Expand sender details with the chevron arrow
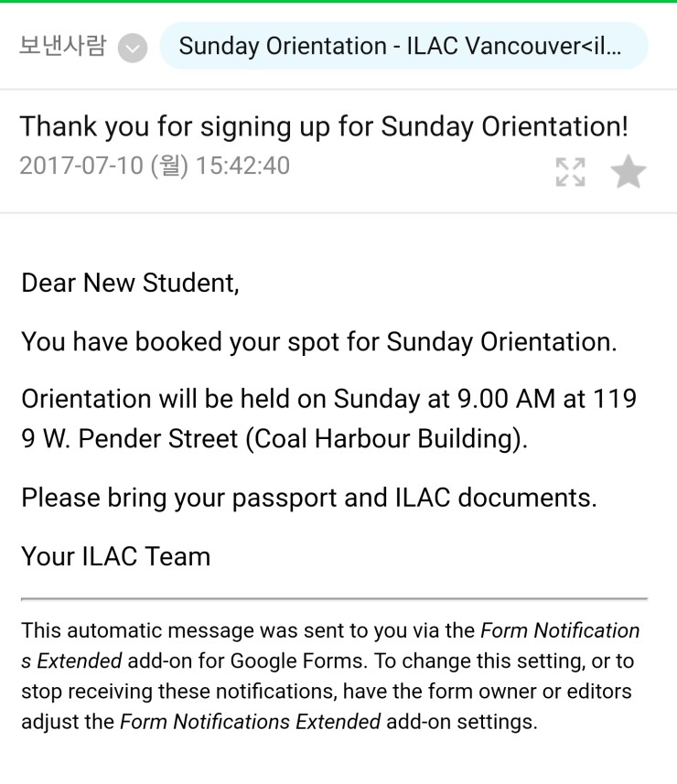 tap(133, 48)
